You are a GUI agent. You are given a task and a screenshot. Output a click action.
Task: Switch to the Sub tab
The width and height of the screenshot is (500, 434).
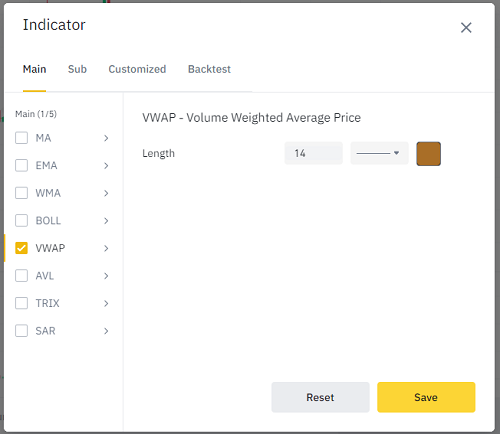(77, 69)
